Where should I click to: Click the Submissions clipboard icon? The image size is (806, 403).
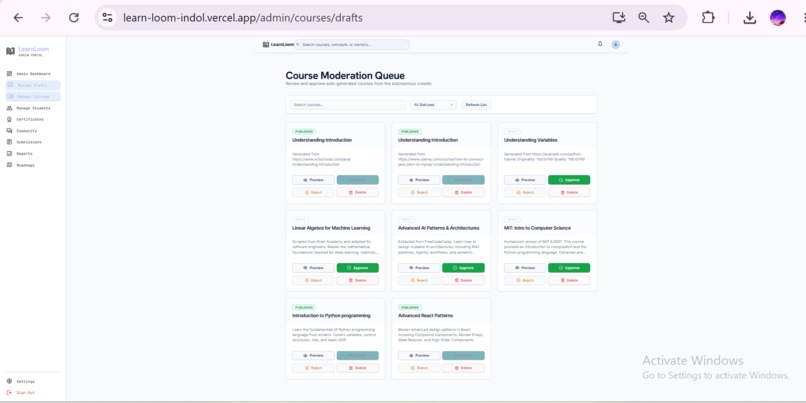point(9,142)
